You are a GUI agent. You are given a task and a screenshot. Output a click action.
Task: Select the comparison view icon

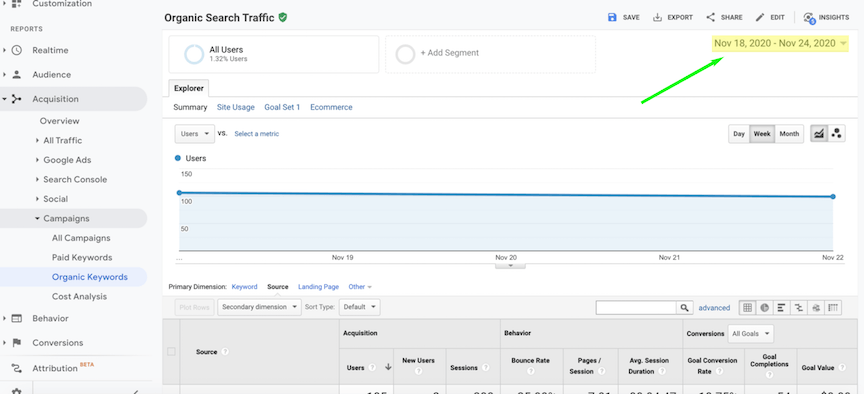tap(798, 308)
